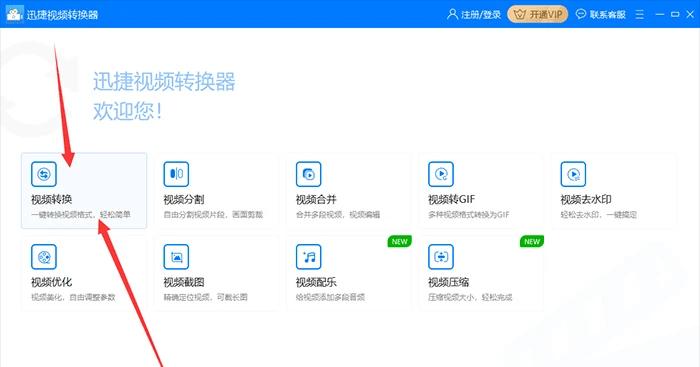This screenshot has width=700, height=367.
Task: Click the 视频配乐 music note icon
Action: (308, 257)
